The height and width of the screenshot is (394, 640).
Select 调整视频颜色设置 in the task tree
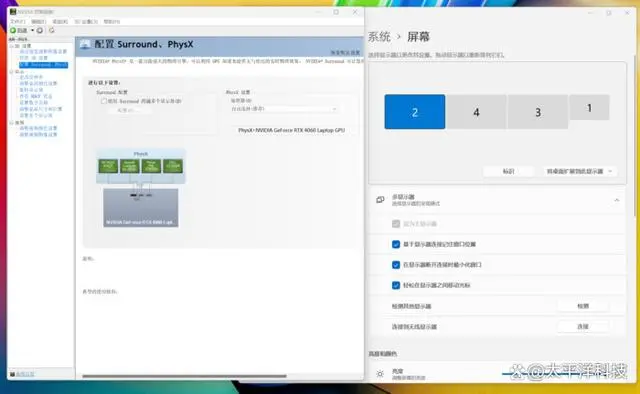click(x=38, y=128)
